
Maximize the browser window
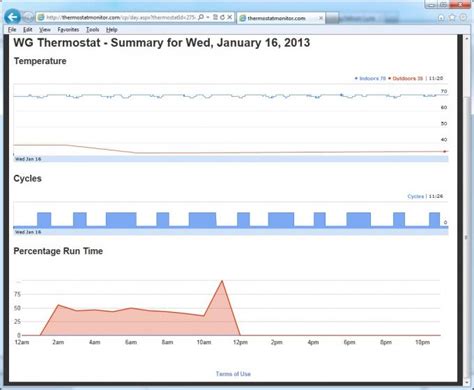tap(444, 4)
